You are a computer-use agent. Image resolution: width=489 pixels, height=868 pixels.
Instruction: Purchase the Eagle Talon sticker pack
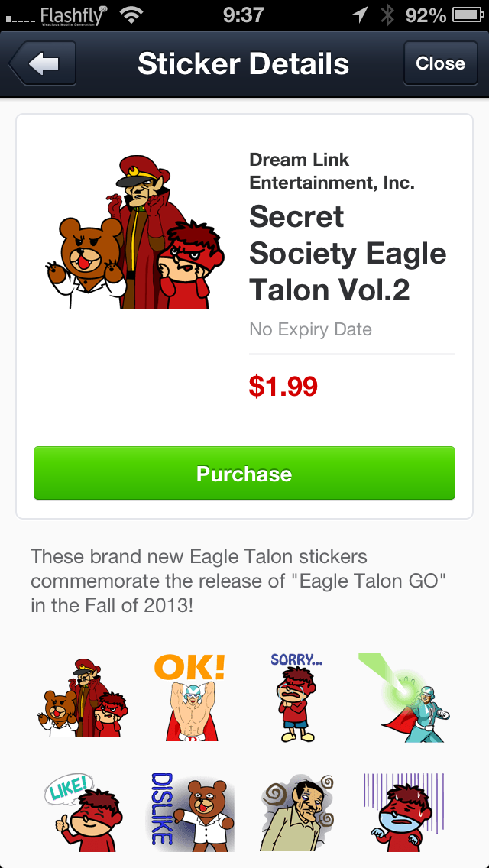[244, 473]
